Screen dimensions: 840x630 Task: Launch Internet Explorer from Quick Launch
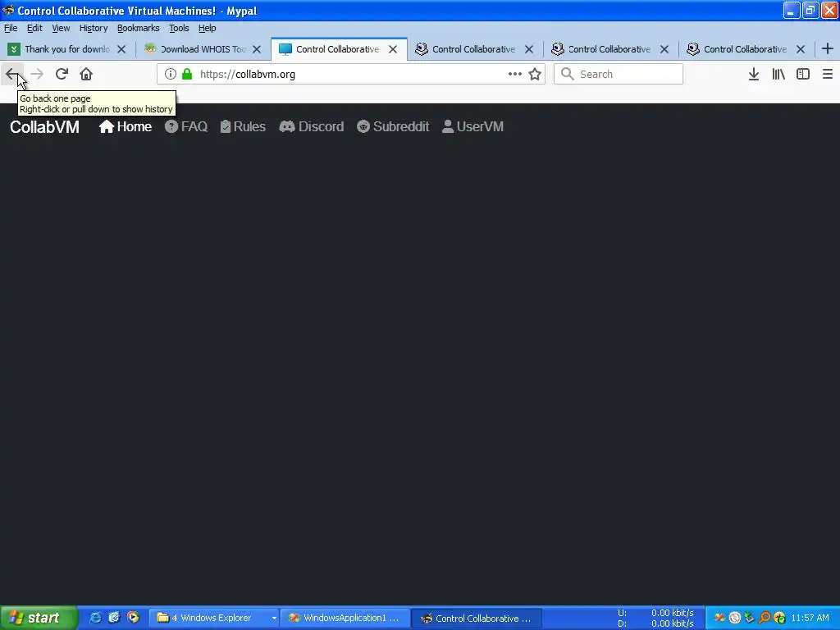[95, 618]
